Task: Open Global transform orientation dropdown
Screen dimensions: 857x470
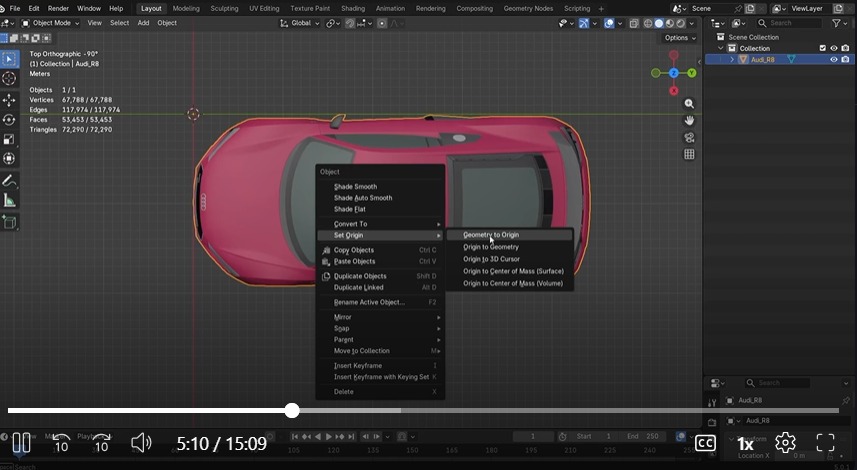Action: tap(300, 24)
